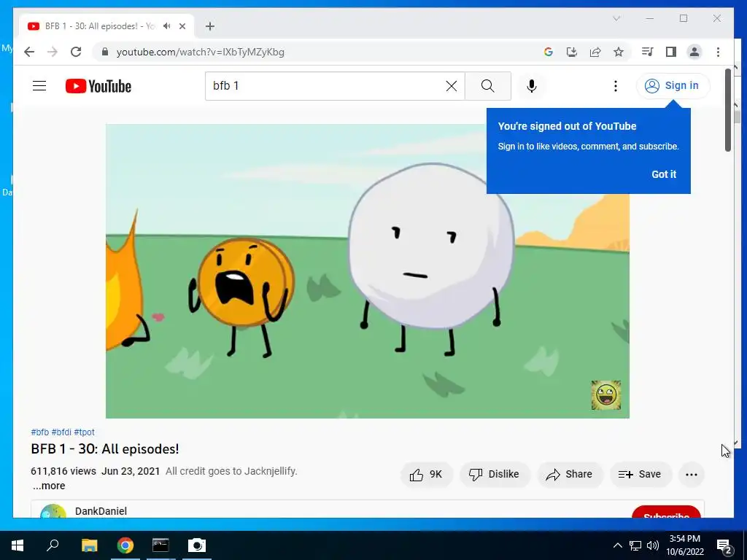Click DankDaniel channel avatar
Viewport: 747px width, 560px height.
point(53,512)
